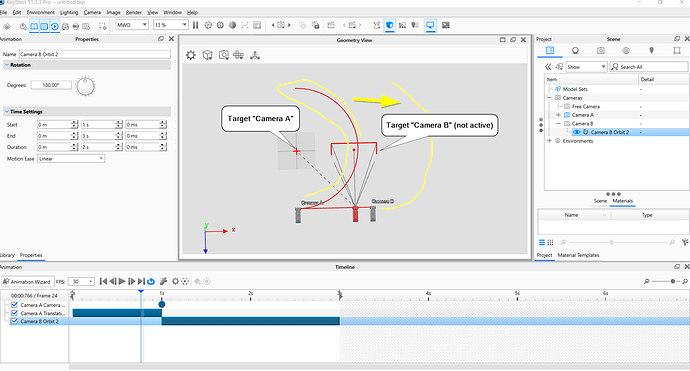Viewport: 690px width, 371px height.
Task: Switch to the Materials tab
Action: click(623, 201)
